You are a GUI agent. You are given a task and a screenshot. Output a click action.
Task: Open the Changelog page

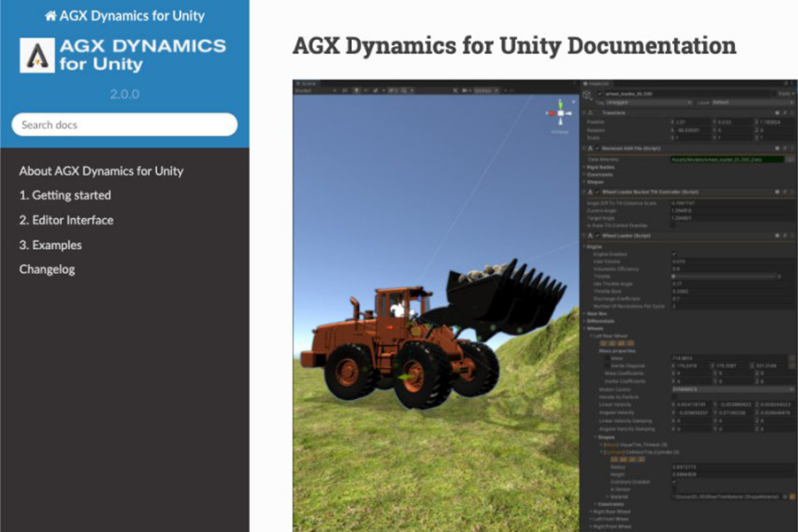(x=47, y=270)
